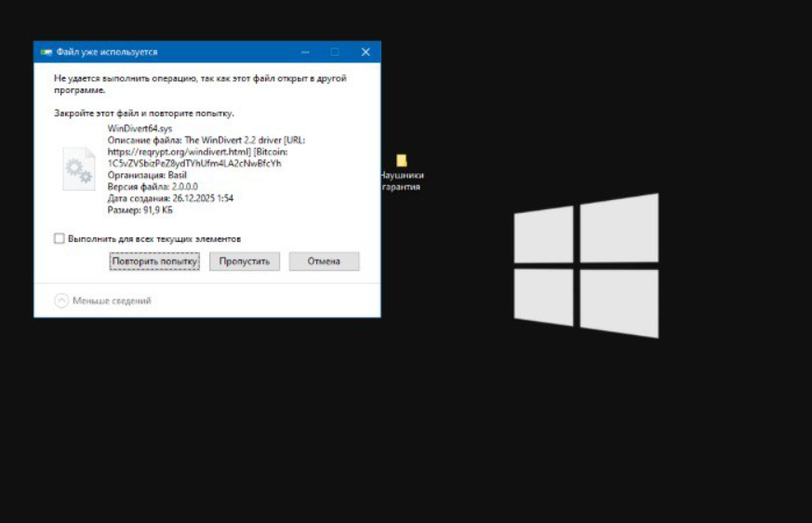Click the Размер: 91,9 КБ line
Viewport: 812px width, 523px height.
(140, 210)
